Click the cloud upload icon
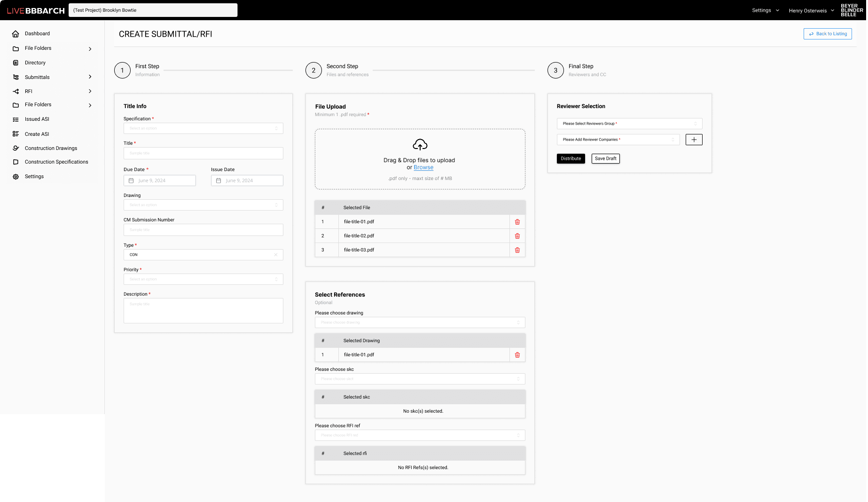The height and width of the screenshot is (502, 868). click(x=420, y=144)
